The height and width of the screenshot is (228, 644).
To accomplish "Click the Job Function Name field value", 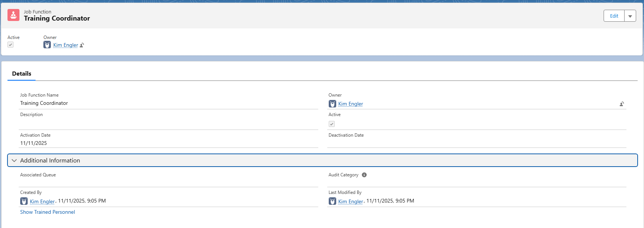I will coord(44,103).
